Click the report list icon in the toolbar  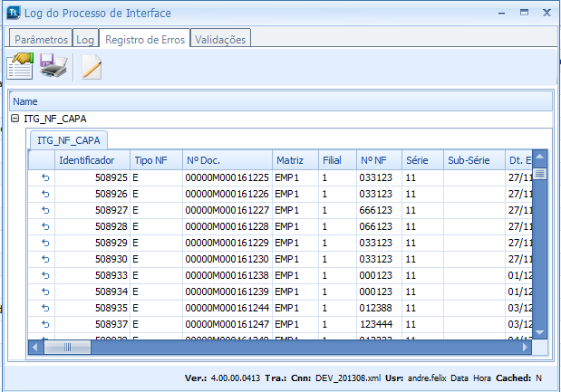pos(20,66)
